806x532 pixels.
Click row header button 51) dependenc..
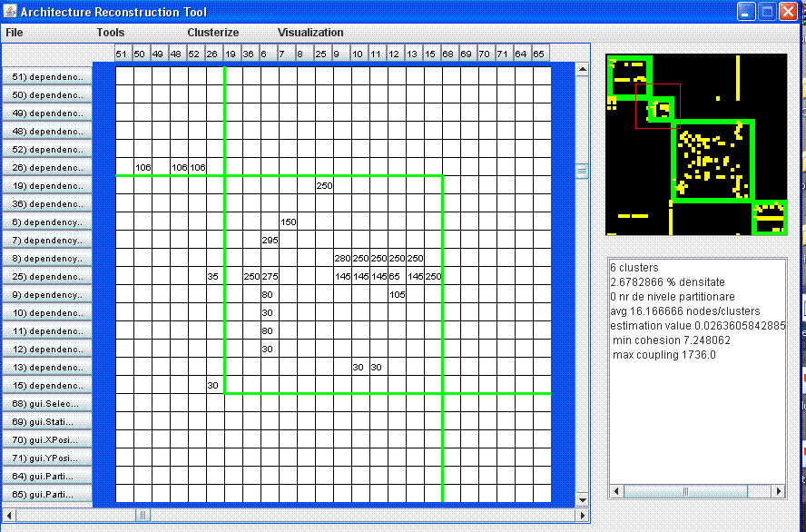[47, 77]
